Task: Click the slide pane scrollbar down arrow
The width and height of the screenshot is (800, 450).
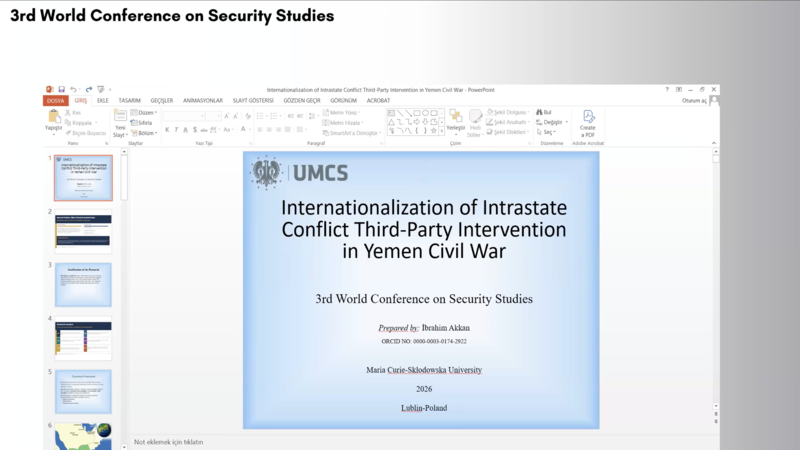Action: (715, 407)
